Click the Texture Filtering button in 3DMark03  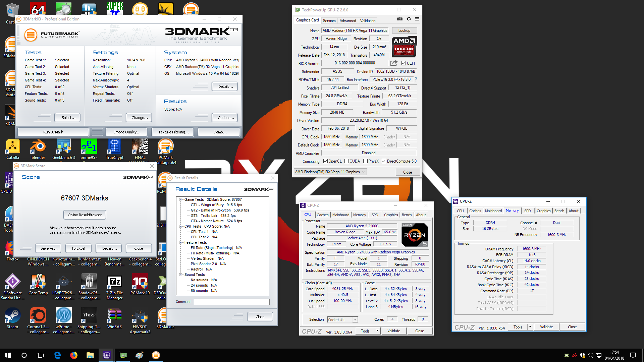tap(173, 132)
